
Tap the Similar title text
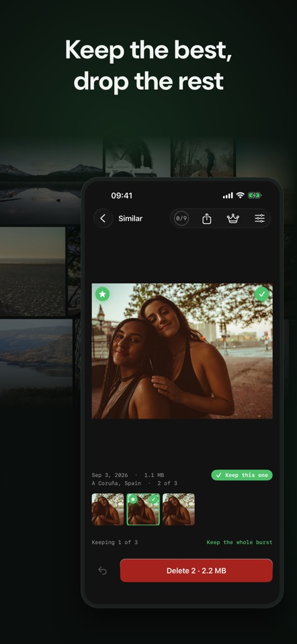pos(130,219)
